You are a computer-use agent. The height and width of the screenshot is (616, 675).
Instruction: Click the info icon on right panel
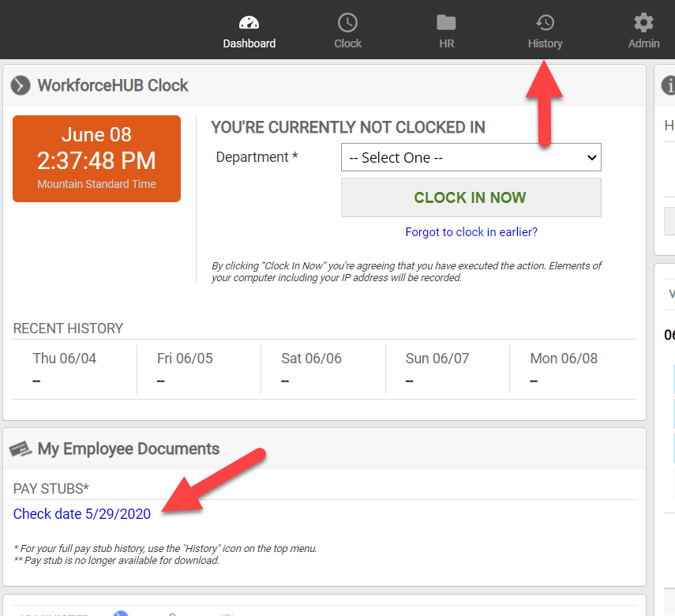(x=669, y=85)
